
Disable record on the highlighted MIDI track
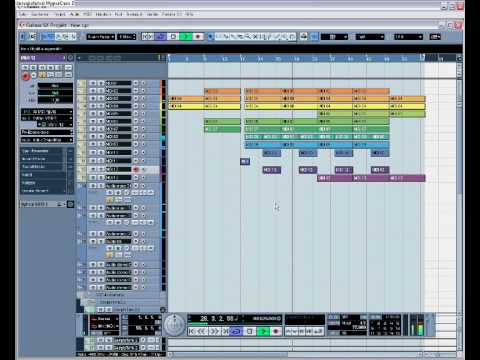[x=136, y=170]
